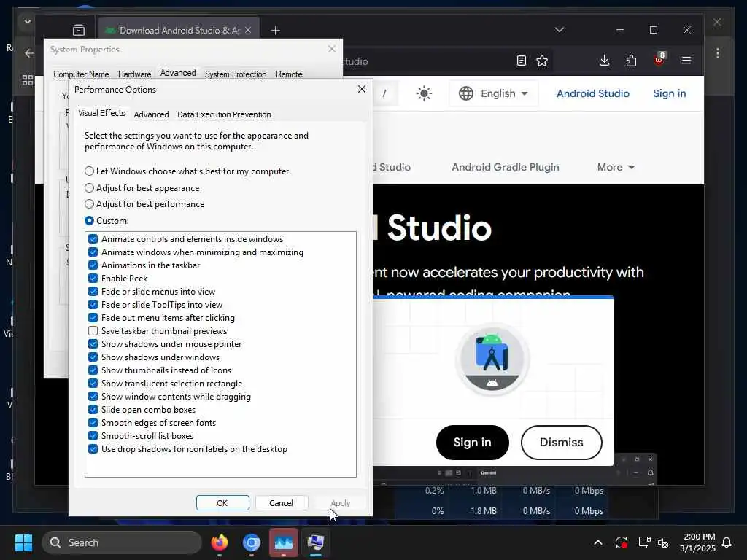Open the Firefox View icon
747x560 pixels.
[x=79, y=31]
